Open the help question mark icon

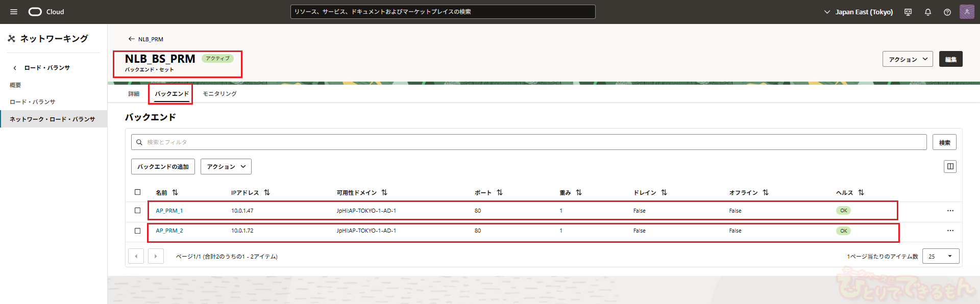pos(947,12)
